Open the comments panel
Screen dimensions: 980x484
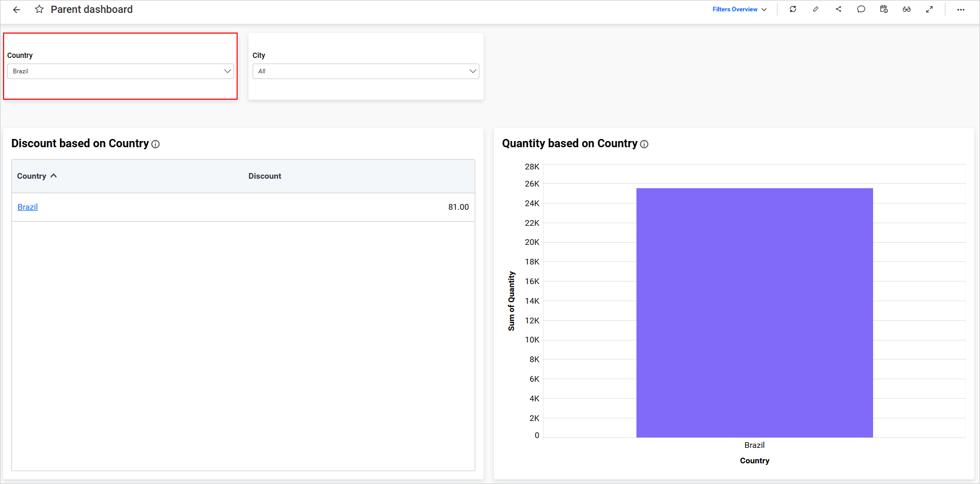tap(861, 9)
